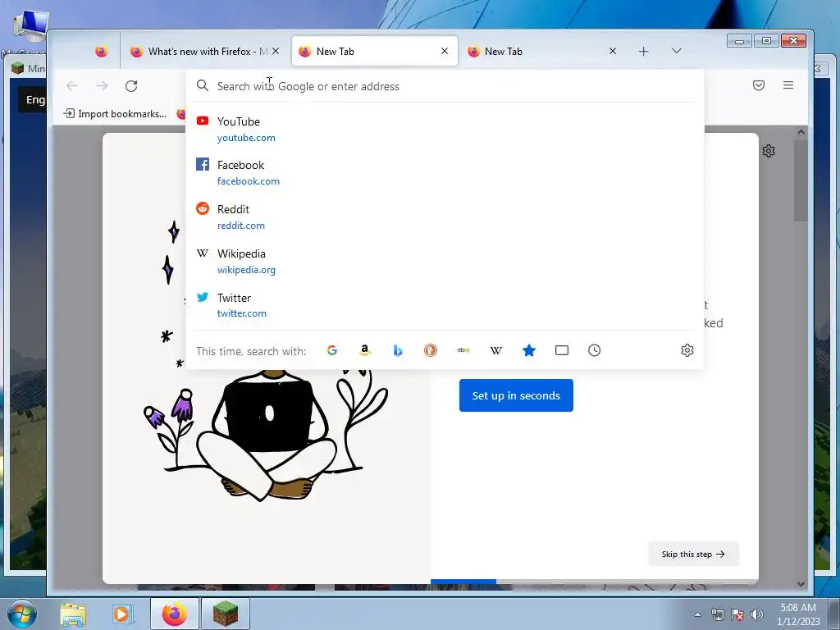Click the taskbar clock showing 5:08 AM

798,614
